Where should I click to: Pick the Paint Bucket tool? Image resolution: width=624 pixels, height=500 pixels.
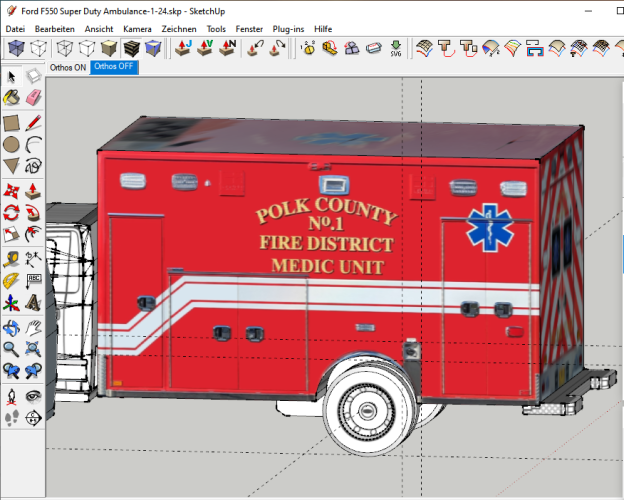tap(11, 98)
